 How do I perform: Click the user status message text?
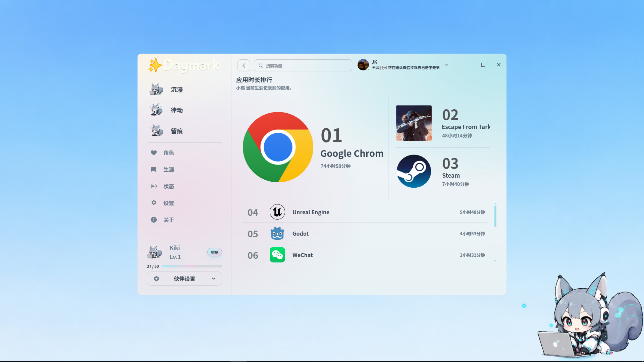[406, 68]
